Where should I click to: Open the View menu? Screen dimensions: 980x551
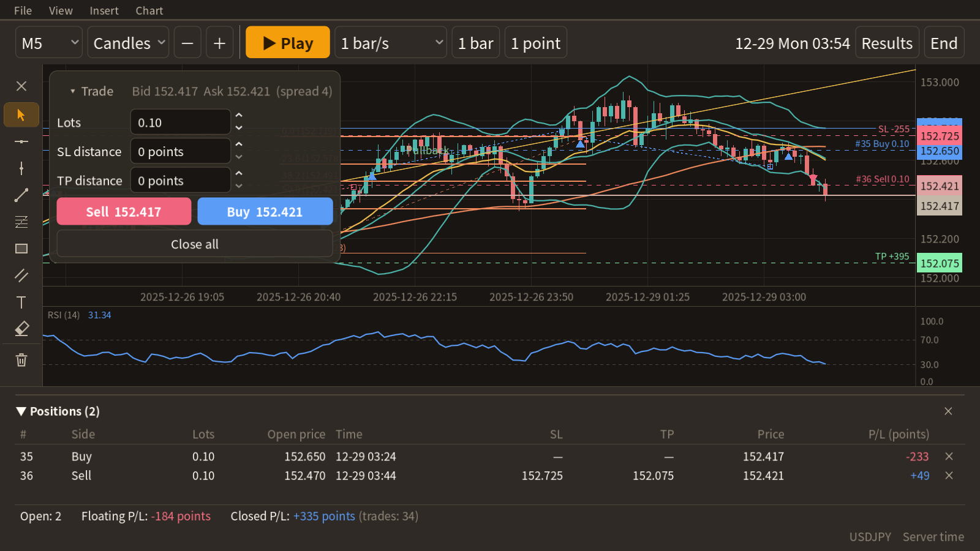point(61,10)
